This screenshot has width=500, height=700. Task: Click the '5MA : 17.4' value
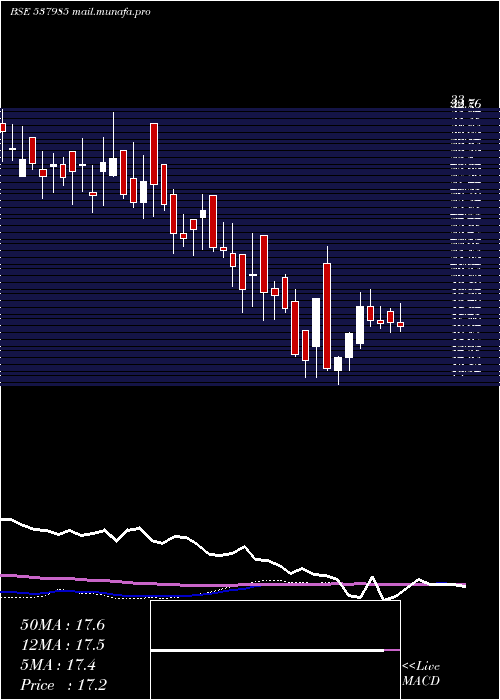pos(58,665)
